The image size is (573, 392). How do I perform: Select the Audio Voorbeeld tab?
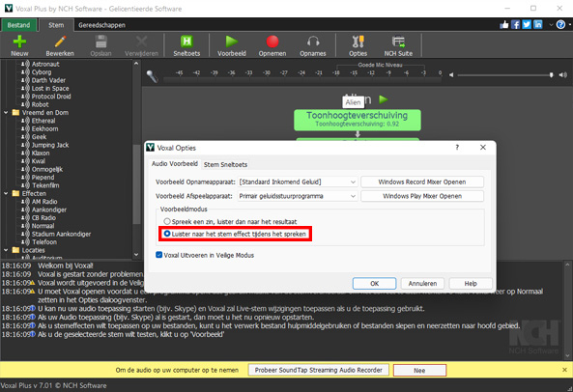175,163
